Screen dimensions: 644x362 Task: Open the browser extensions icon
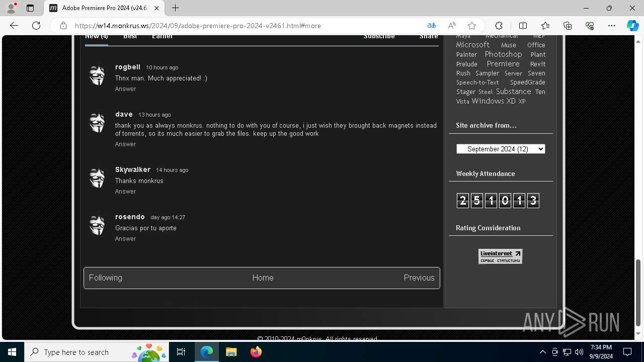tap(499, 26)
